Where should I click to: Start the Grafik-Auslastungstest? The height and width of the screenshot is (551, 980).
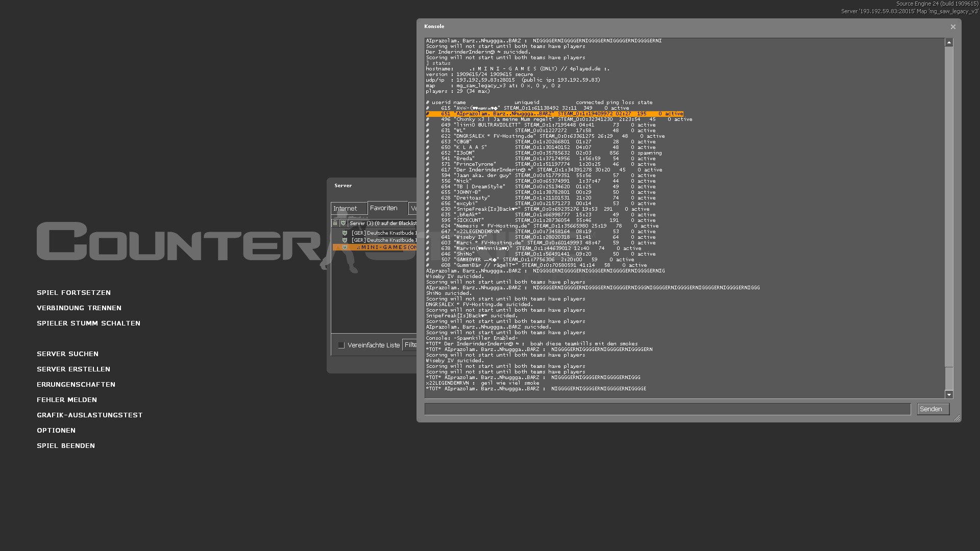tap(90, 415)
